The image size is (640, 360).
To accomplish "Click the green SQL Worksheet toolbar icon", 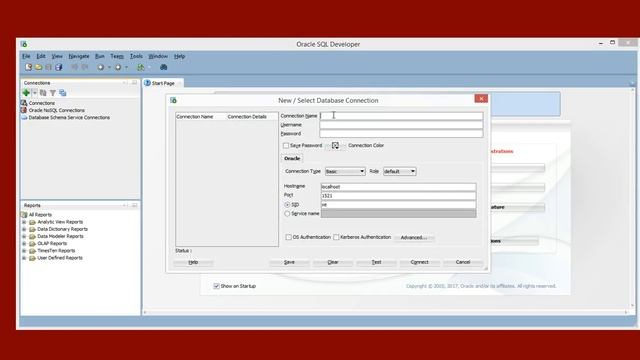I will coord(141,67).
